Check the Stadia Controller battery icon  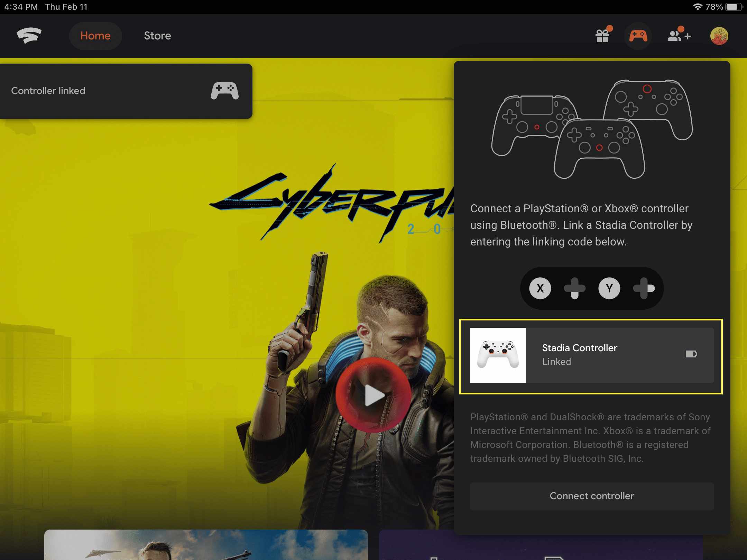click(691, 354)
